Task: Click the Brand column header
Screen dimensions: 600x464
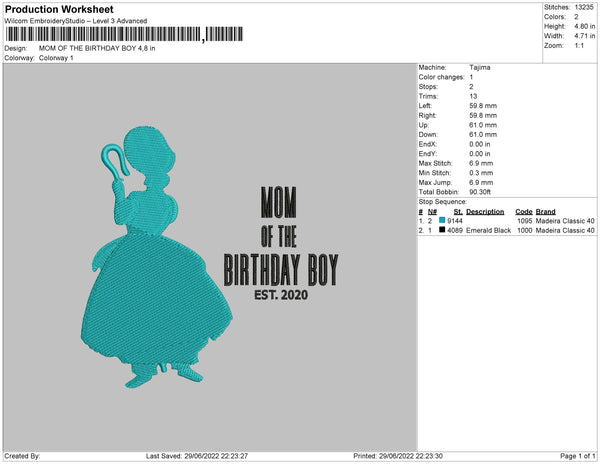Action: (x=545, y=212)
